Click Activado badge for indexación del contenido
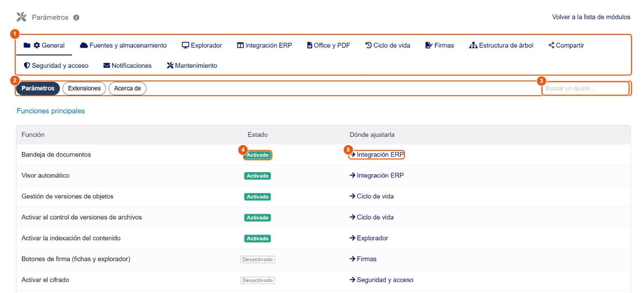The width and height of the screenshot is (644, 293). [258, 238]
